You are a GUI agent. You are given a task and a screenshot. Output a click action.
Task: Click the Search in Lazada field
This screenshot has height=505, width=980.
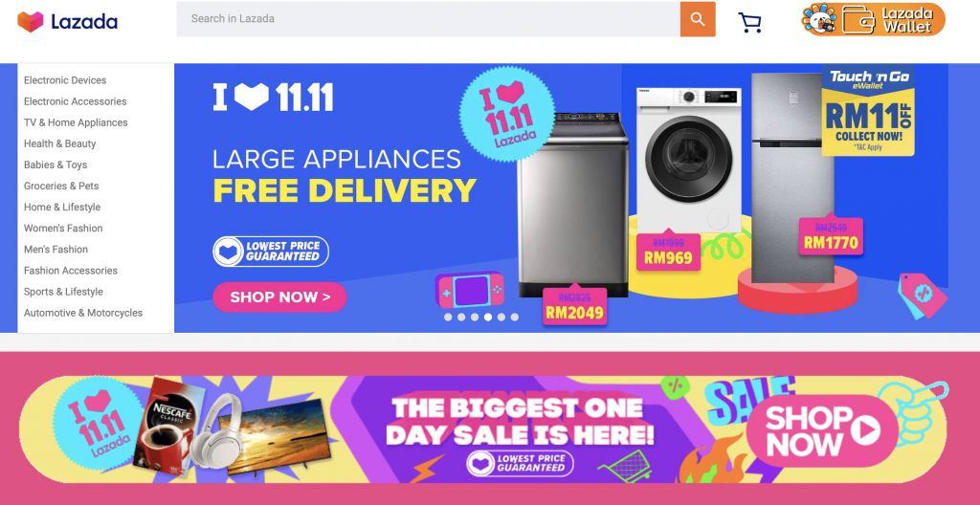tap(428, 19)
